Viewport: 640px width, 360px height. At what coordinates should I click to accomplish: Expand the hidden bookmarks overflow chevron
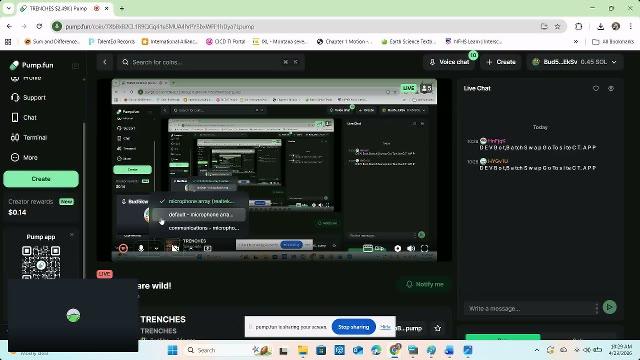(576, 42)
